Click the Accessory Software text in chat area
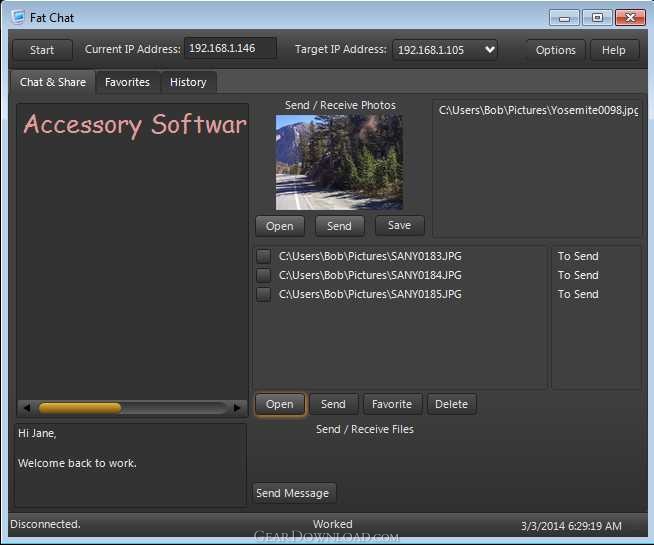 coord(135,124)
